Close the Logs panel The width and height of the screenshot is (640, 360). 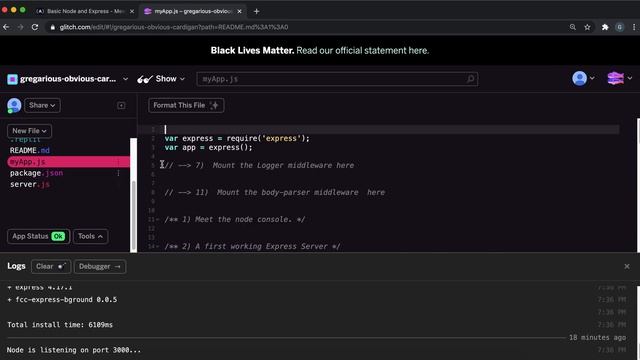click(627, 266)
